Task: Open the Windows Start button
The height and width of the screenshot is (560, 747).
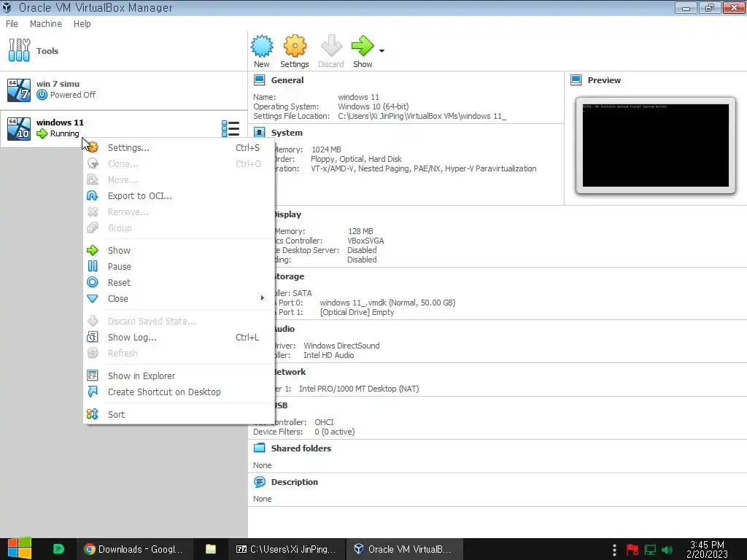Action: tap(19, 548)
